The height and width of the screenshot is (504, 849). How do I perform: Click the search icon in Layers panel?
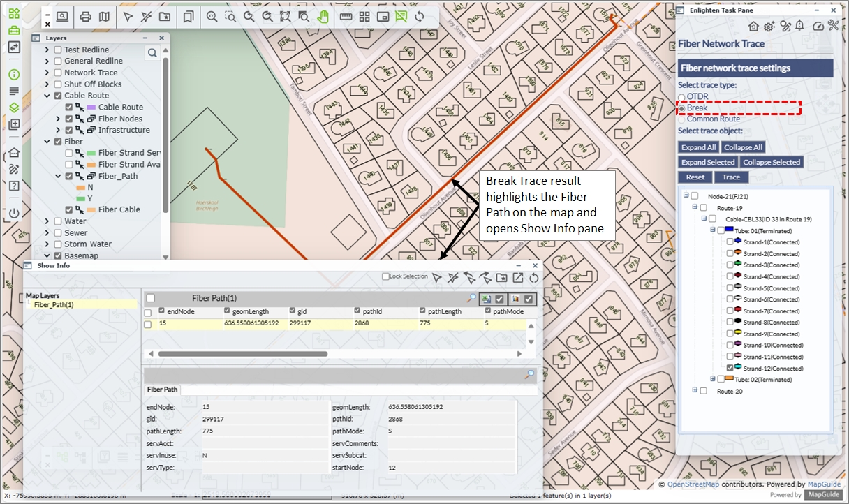tap(152, 53)
